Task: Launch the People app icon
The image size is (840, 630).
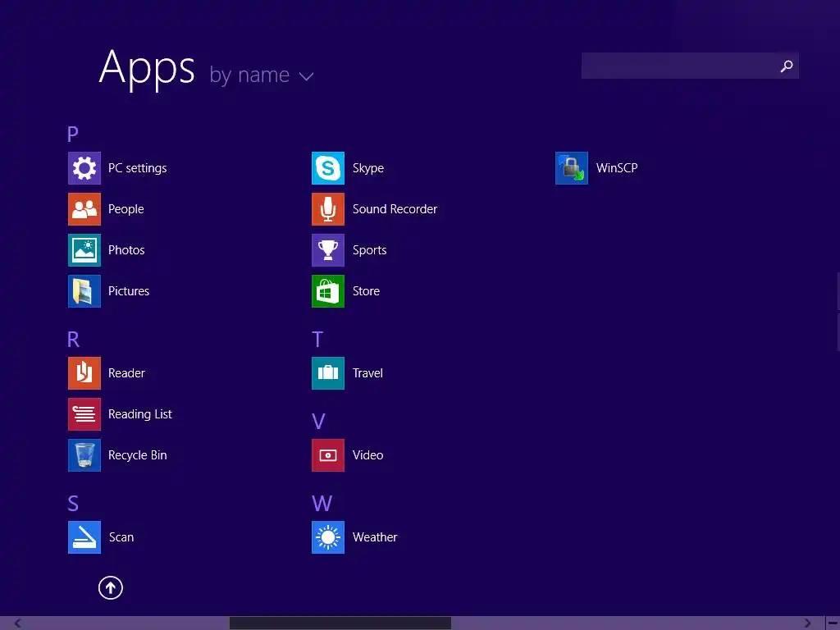Action: [x=84, y=209]
